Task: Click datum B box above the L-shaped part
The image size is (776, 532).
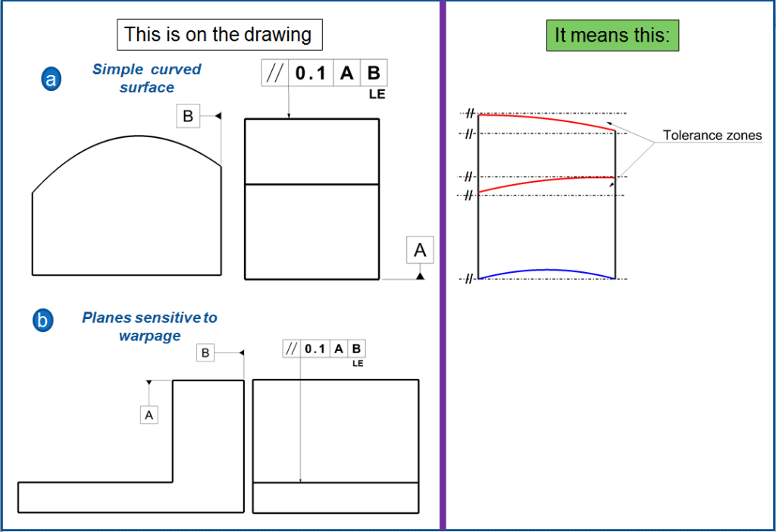Action: (207, 352)
